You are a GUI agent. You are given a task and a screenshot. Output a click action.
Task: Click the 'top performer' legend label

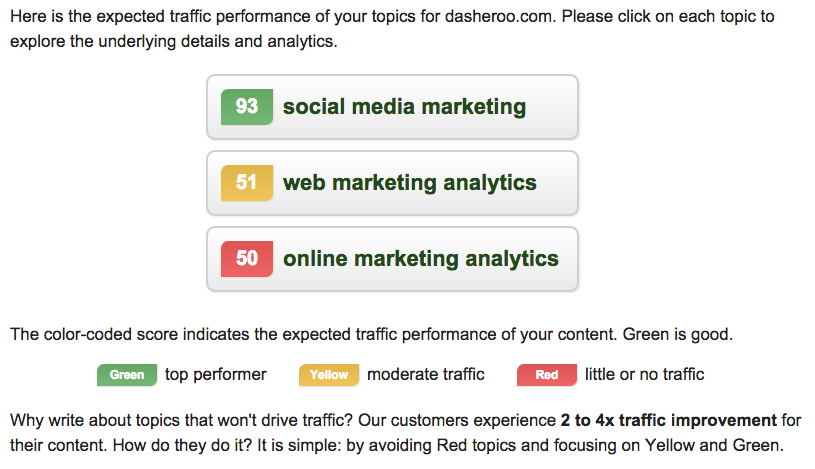pyautogui.click(x=216, y=375)
